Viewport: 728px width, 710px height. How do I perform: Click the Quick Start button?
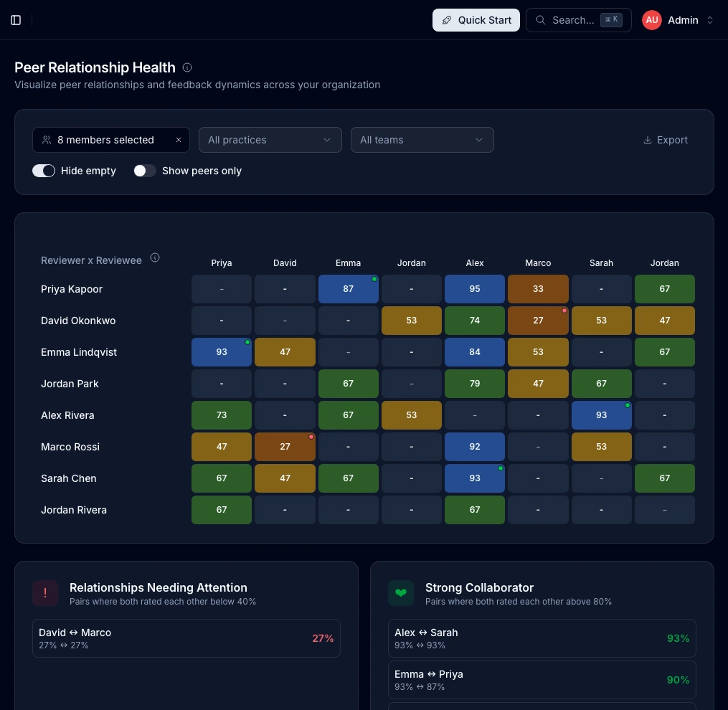coord(476,20)
